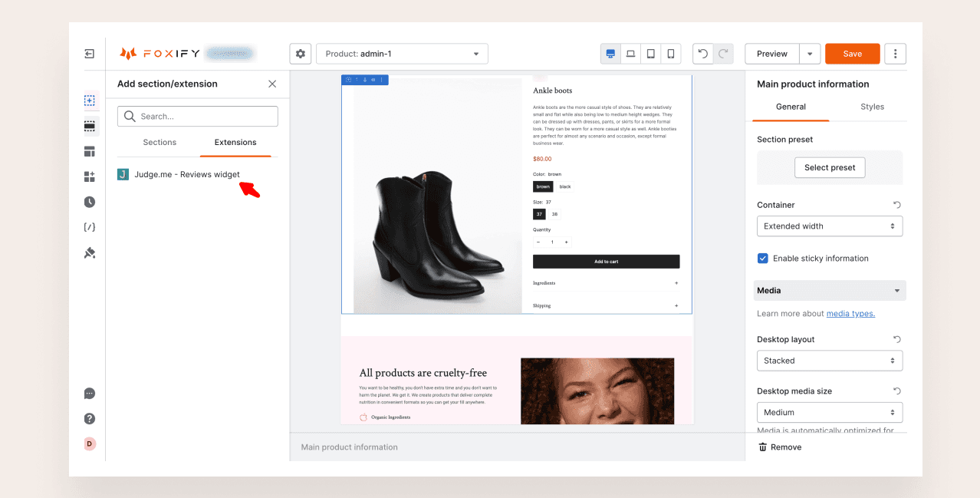Open the Product admin-1 dropdown
Image resolution: width=980 pixels, height=498 pixels.
click(x=402, y=54)
